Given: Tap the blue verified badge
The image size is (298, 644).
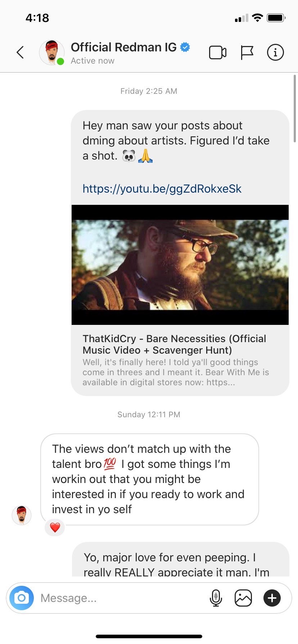Looking at the screenshot, I should [x=185, y=47].
